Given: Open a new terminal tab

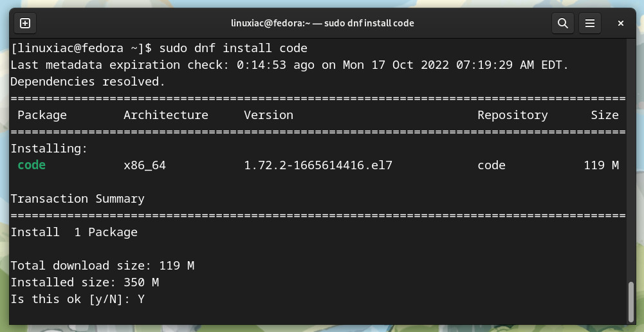Looking at the screenshot, I should pos(25,23).
